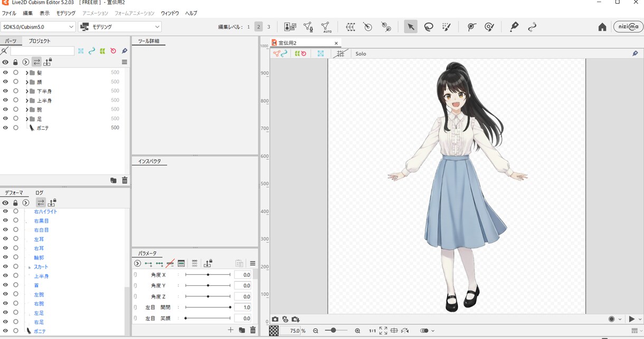Expand the 下半身 folder
The image size is (644, 339).
(27, 91)
